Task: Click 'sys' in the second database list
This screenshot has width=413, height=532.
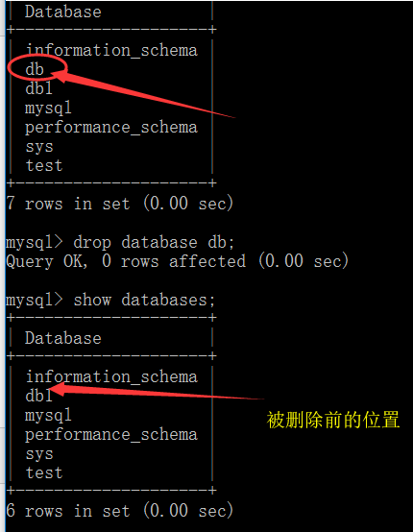Action: tap(39, 454)
